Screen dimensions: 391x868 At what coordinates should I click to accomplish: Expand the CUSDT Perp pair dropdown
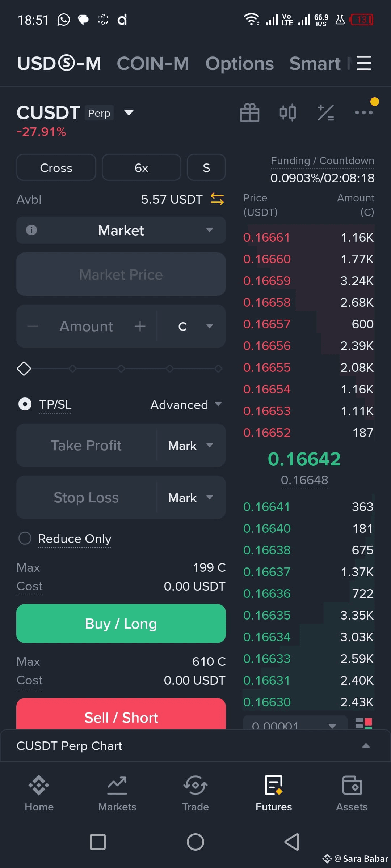(129, 112)
